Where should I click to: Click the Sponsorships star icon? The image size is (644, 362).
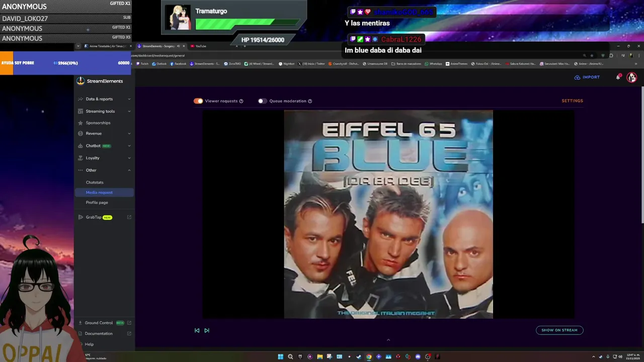[80, 123]
